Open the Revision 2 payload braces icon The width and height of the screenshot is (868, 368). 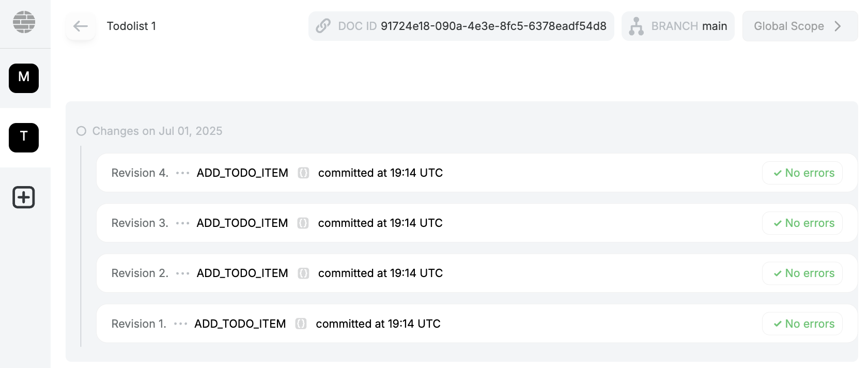click(303, 273)
